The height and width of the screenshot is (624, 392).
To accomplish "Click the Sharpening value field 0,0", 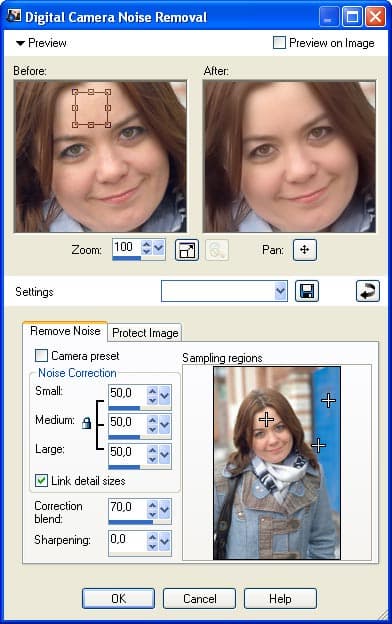I will click(x=127, y=540).
